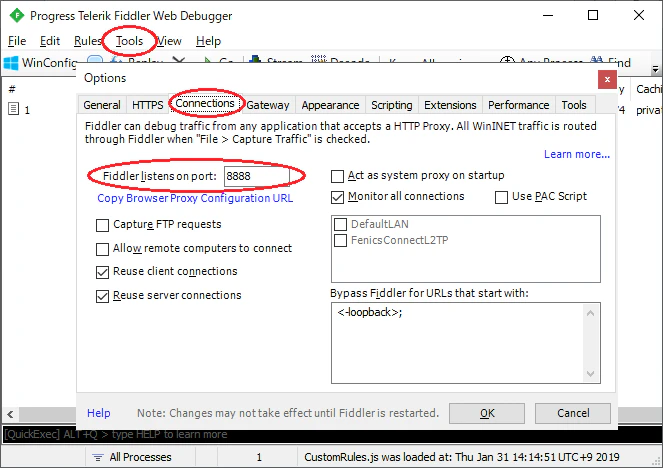
Task: Open the File menu
Action: point(17,41)
